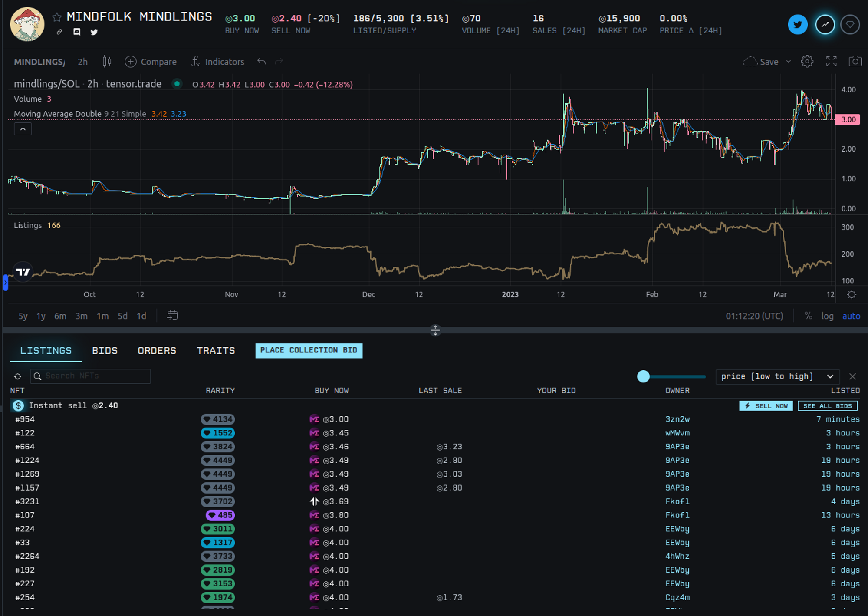868x616 pixels.
Task: Open the go-to-date calendar icon
Action: click(172, 316)
